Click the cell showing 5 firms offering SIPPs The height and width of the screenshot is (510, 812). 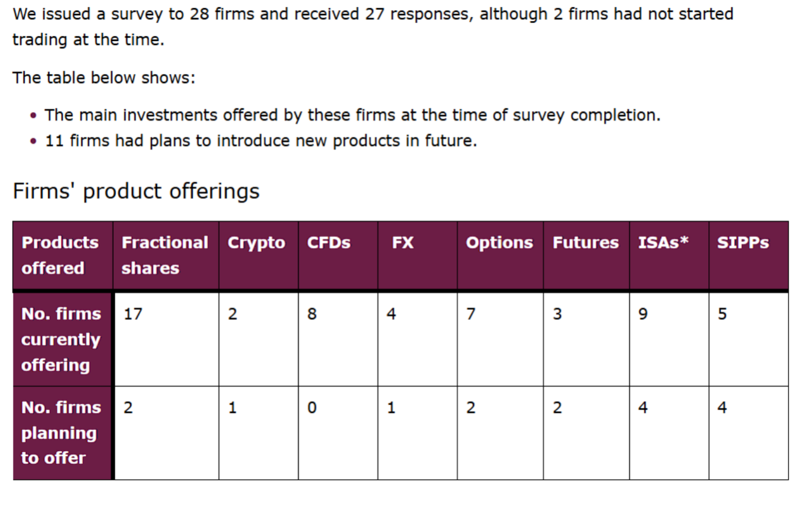point(722,314)
